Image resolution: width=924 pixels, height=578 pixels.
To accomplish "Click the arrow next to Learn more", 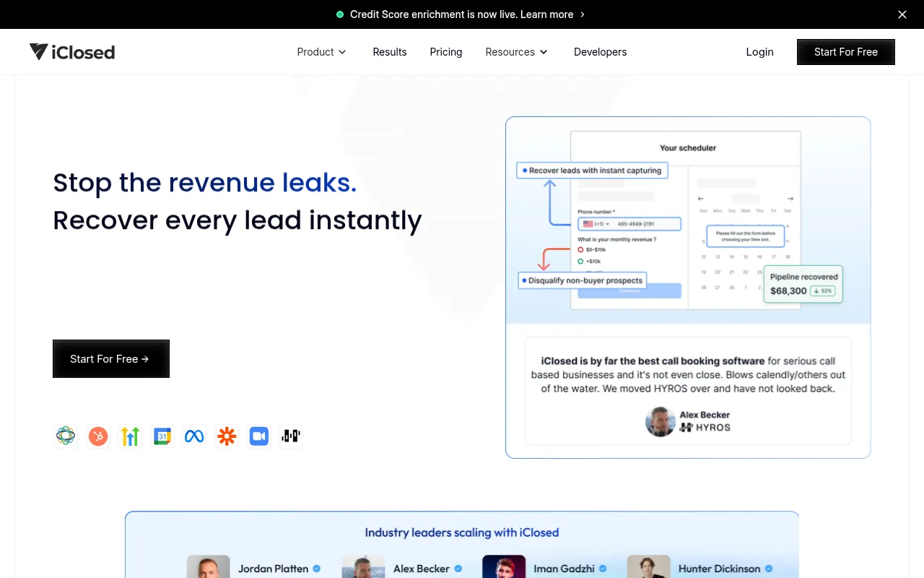I will click(583, 14).
